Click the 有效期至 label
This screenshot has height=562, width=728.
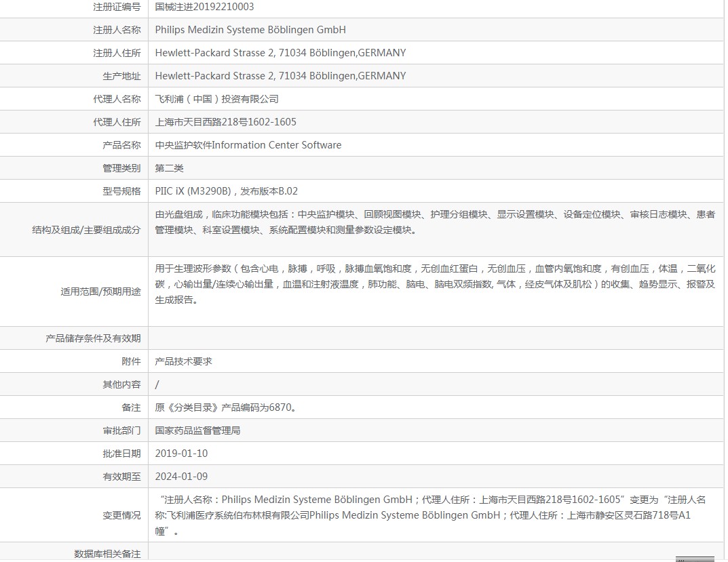coord(121,477)
